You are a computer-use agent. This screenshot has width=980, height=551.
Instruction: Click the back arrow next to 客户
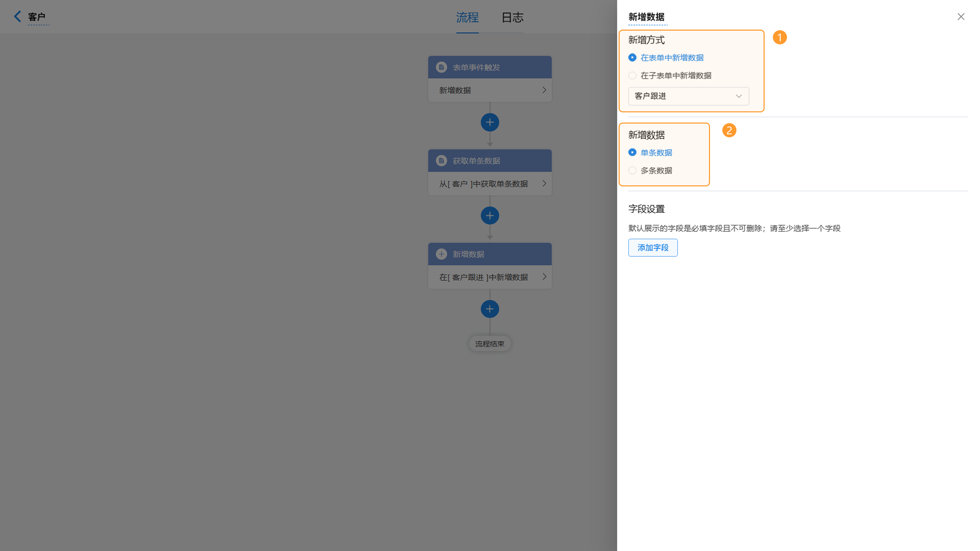[18, 16]
